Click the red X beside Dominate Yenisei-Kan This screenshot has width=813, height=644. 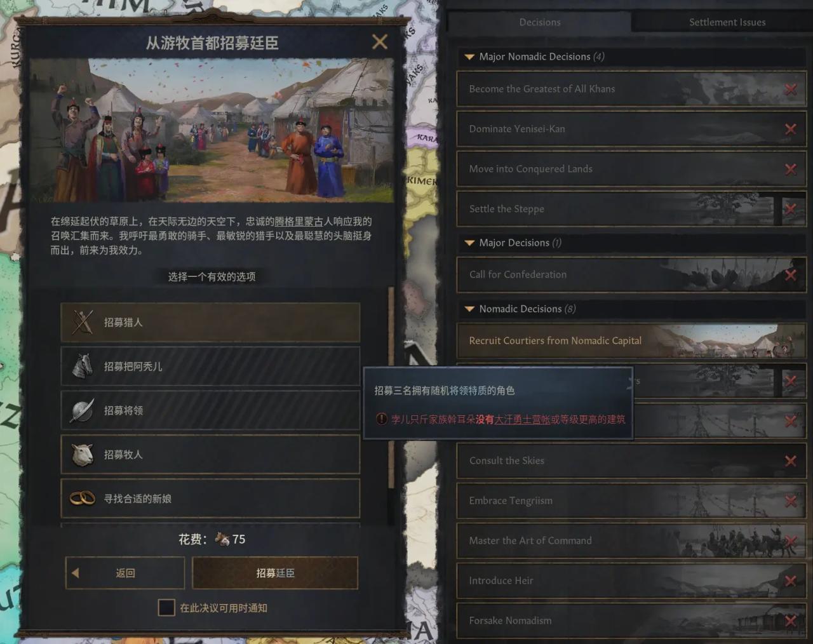[791, 129]
